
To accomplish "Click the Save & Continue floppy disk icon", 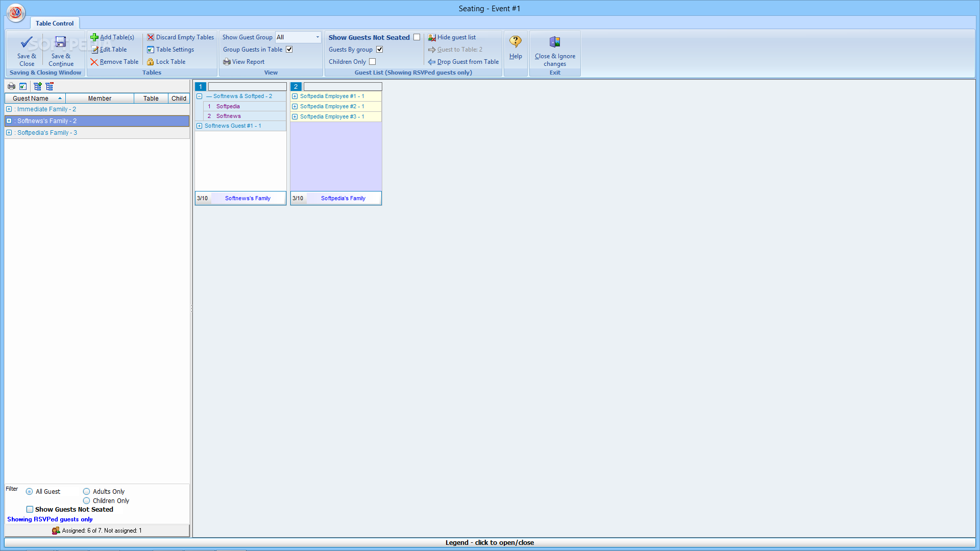I will [x=61, y=42].
